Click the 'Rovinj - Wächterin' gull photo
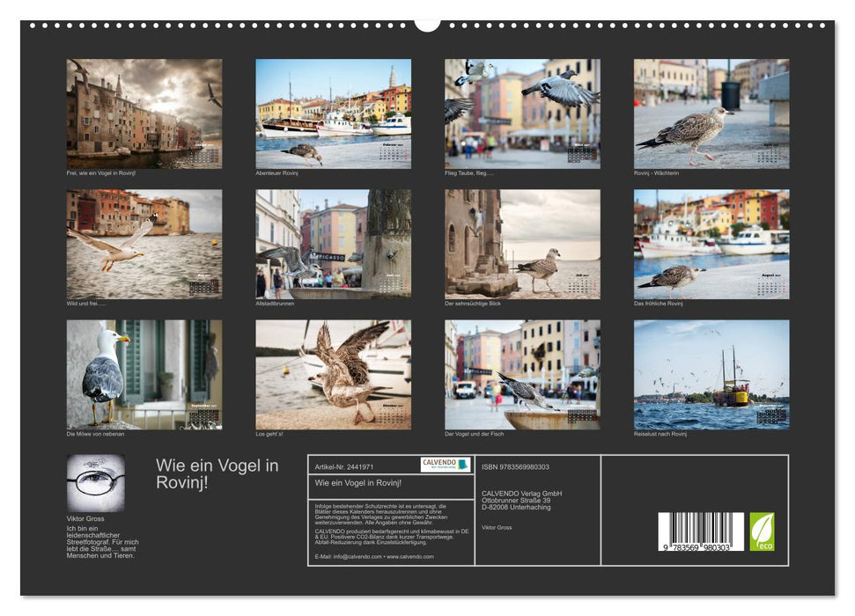Viewport: 855px width, 616px height. click(711, 114)
